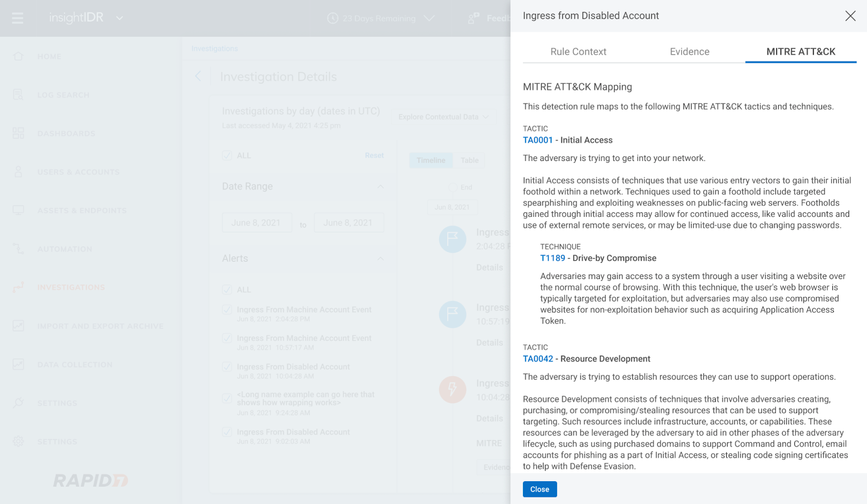Viewport: 867px width, 504px height.
Task: Open Log Search sidebar icon
Action: [x=18, y=95]
